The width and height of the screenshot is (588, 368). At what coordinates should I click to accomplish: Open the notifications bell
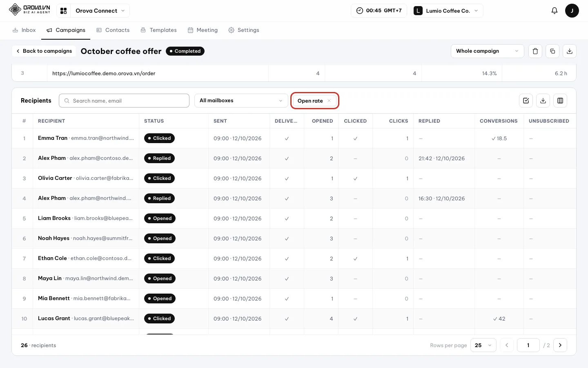[555, 11]
